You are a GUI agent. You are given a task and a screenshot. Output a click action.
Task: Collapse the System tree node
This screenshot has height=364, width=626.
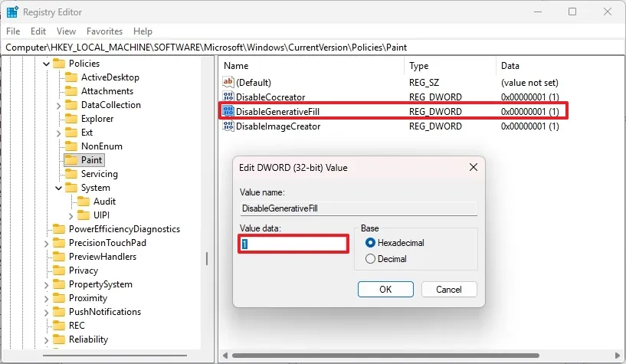pos(59,188)
